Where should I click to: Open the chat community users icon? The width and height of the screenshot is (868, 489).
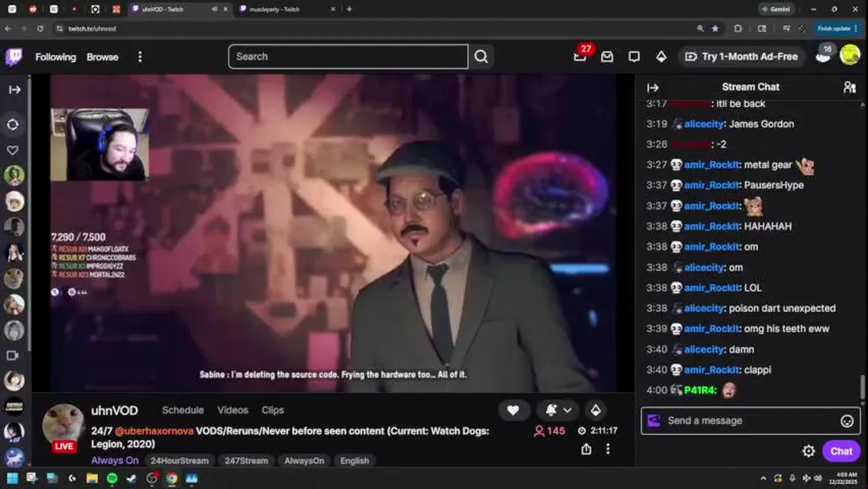(849, 87)
